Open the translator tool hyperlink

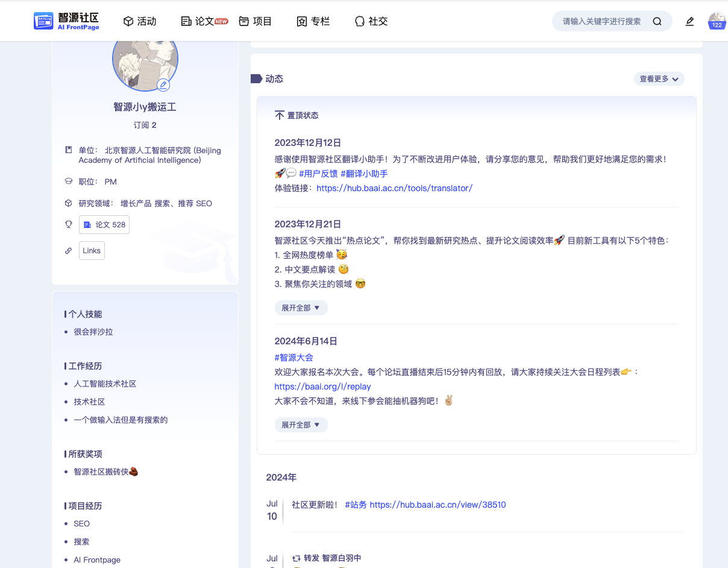tap(394, 188)
